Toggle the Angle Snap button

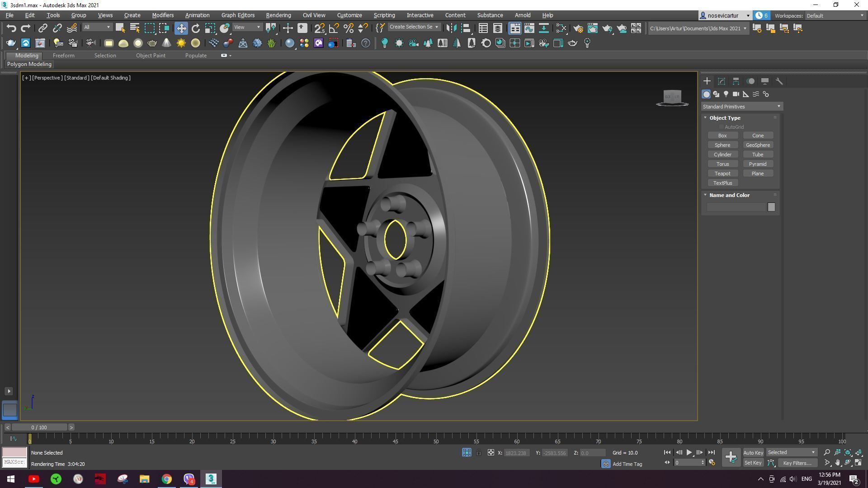[334, 28]
